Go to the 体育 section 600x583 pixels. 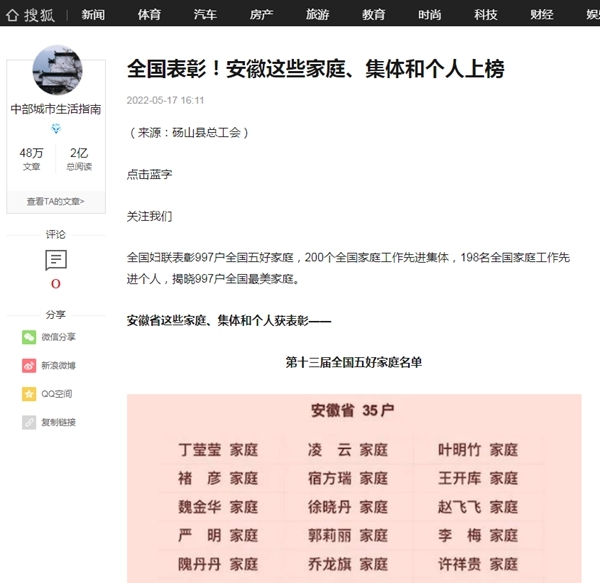(x=149, y=14)
